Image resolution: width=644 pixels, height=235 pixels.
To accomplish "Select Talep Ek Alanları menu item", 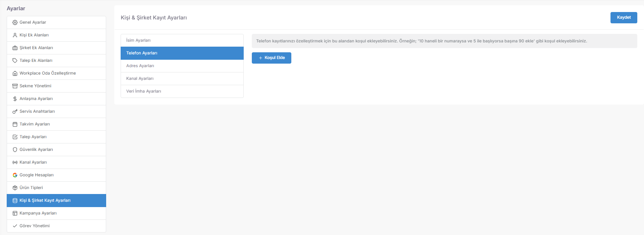I will coord(56,60).
